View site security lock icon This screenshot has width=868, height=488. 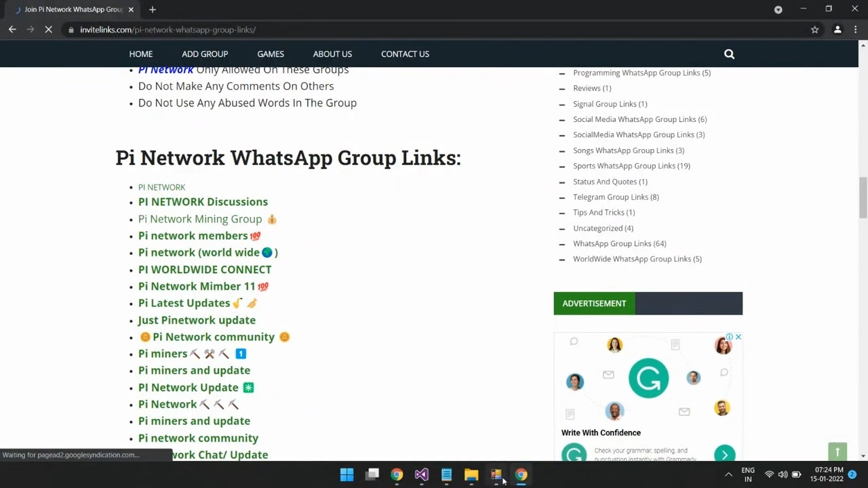click(x=71, y=30)
